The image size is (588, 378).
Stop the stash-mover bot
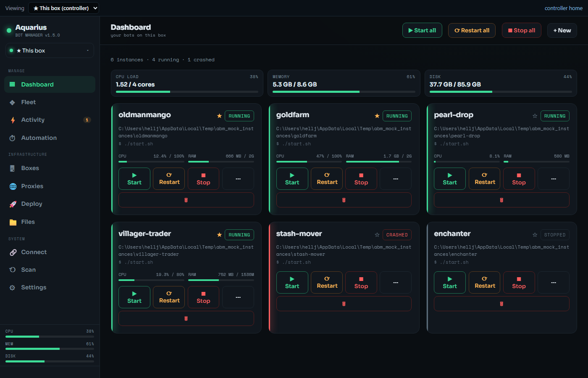pos(361,283)
